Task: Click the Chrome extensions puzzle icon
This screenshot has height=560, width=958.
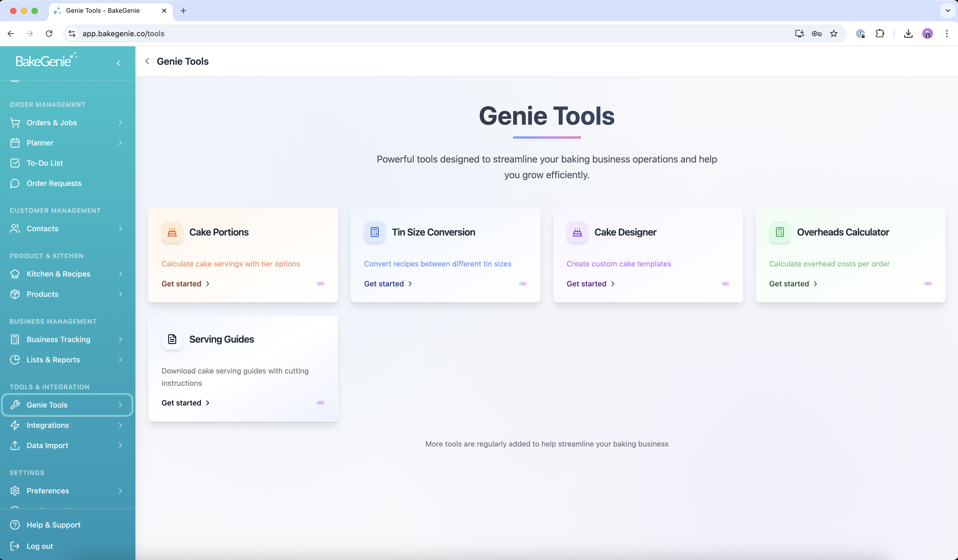Action: (x=880, y=33)
